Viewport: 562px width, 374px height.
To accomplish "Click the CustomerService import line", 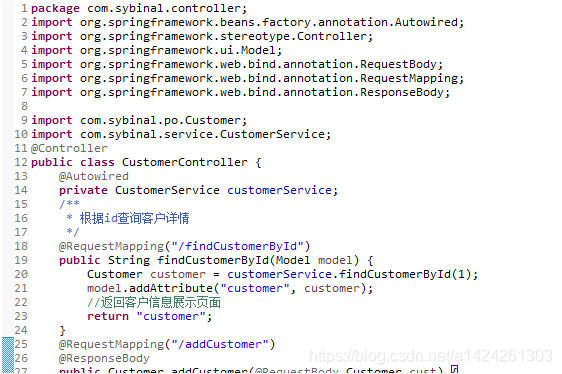I will coord(181,134).
